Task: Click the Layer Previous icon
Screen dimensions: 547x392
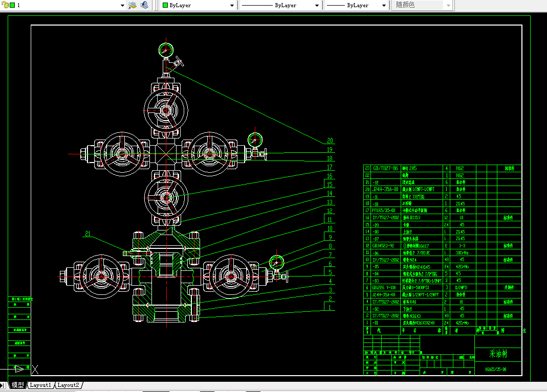Action: click(144, 5)
